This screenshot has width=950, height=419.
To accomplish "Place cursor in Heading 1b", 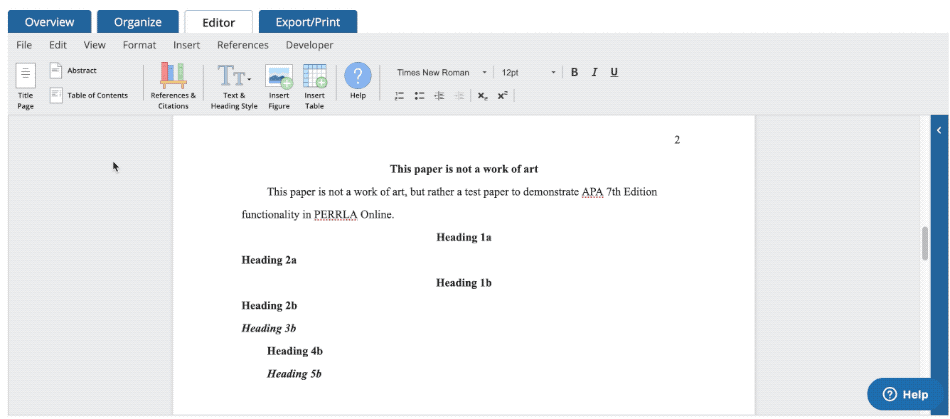I will coord(464,283).
